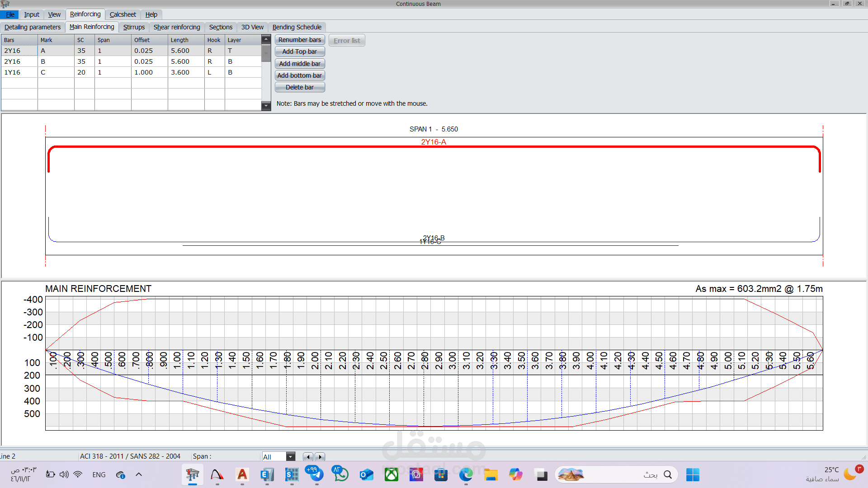Image resolution: width=868 pixels, height=488 pixels.
Task: Open Telegram from the taskbar
Action: point(316,474)
